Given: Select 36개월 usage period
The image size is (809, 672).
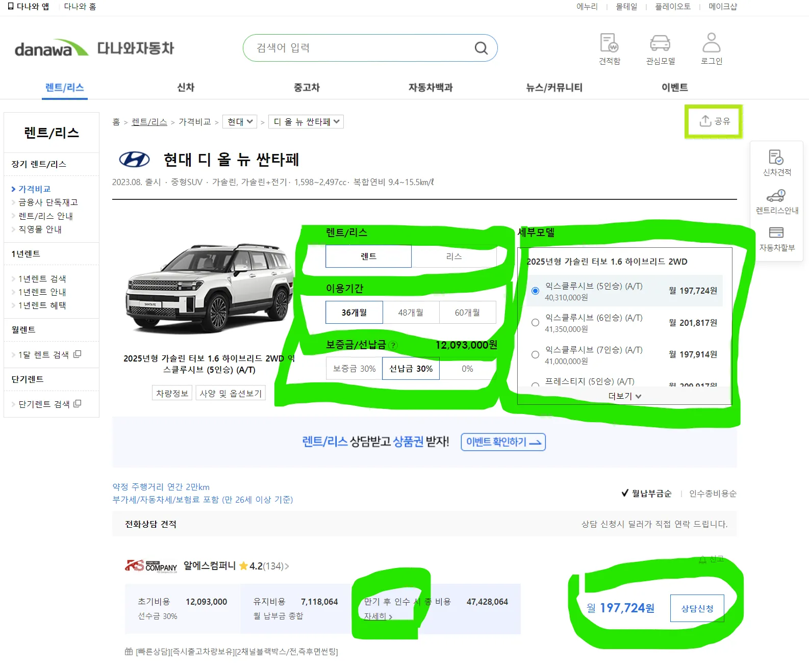Looking at the screenshot, I should click(354, 313).
